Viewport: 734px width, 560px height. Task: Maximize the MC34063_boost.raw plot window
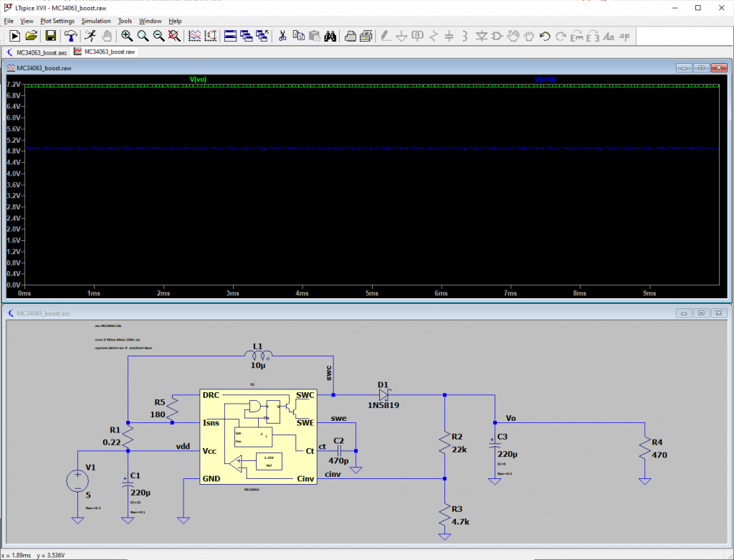click(x=701, y=68)
